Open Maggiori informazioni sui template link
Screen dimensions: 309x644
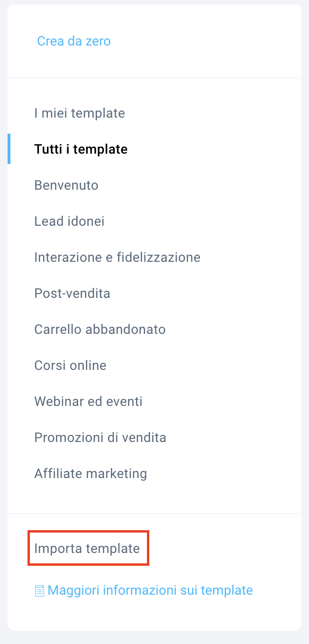pos(150,590)
